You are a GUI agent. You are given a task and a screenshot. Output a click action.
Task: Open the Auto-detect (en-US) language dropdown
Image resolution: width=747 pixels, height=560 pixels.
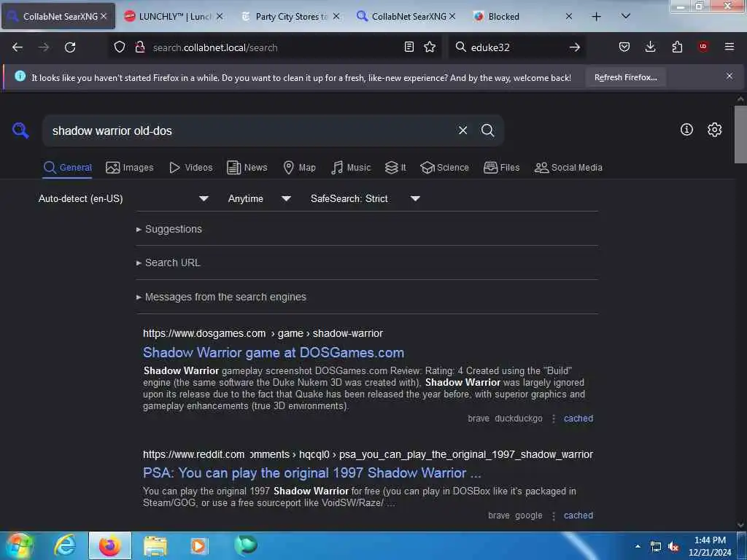(123, 198)
